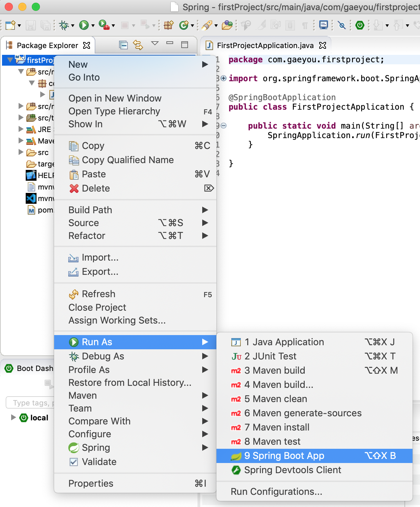Open the Maven submenu entry

[135, 396]
